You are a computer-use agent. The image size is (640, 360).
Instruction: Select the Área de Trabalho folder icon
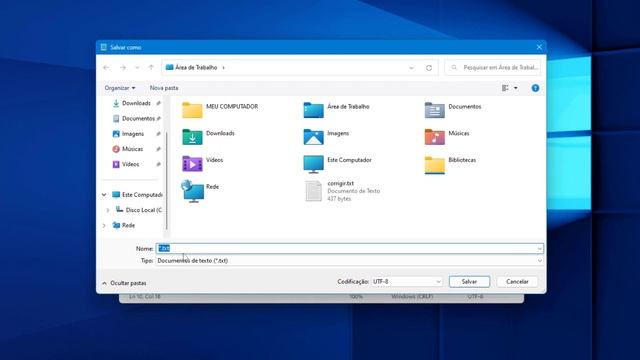313,110
